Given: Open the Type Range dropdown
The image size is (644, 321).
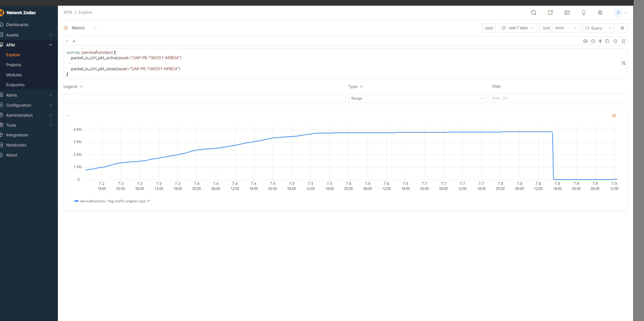Looking at the screenshot, I should (417, 98).
